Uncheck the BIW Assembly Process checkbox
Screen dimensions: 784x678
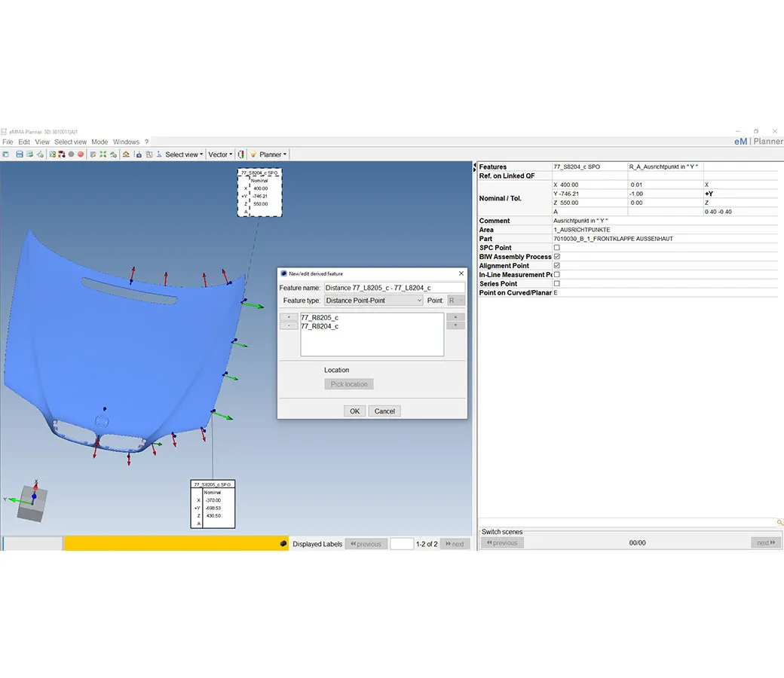[557, 257]
